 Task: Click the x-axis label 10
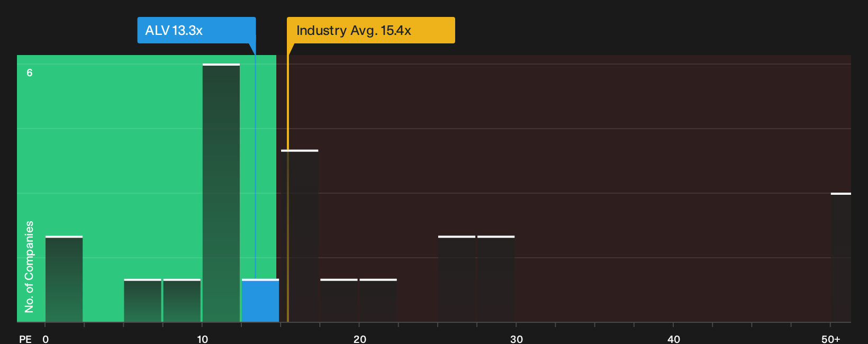point(202,339)
